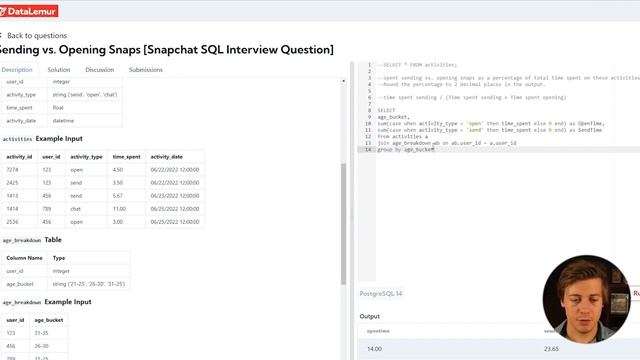View the Submissions tab
Viewport: 640px width, 360px height.
pos(146,70)
